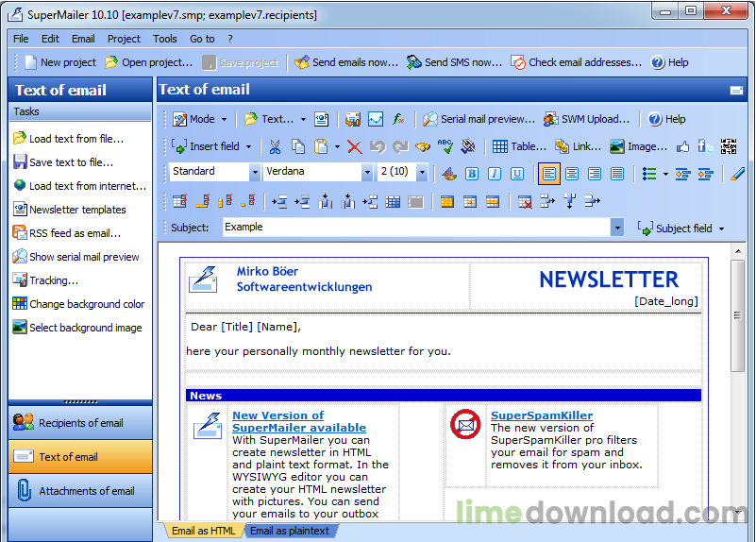Image resolution: width=756 pixels, height=542 pixels.
Task: Expand the Subject field dropdown
Action: (x=722, y=229)
